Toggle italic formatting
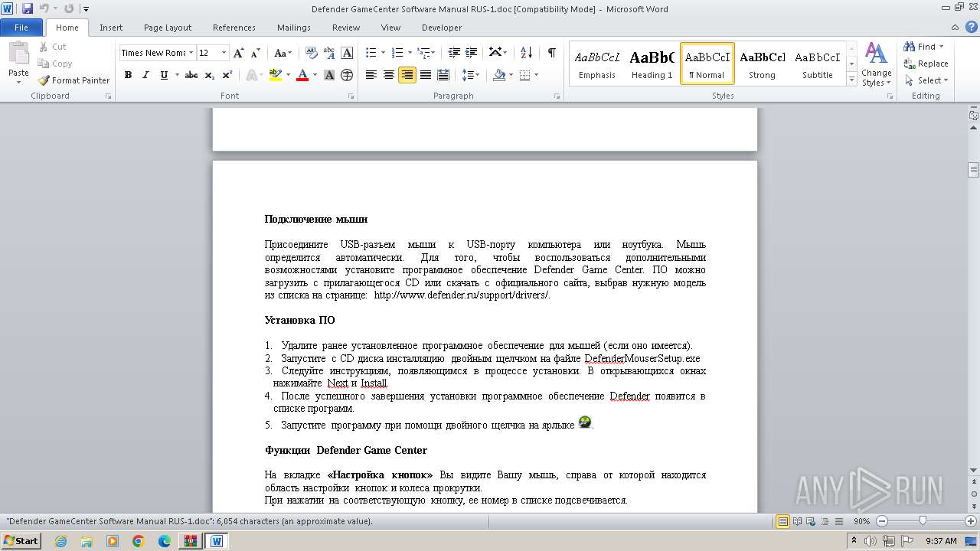980x551 pixels. pyautogui.click(x=145, y=75)
